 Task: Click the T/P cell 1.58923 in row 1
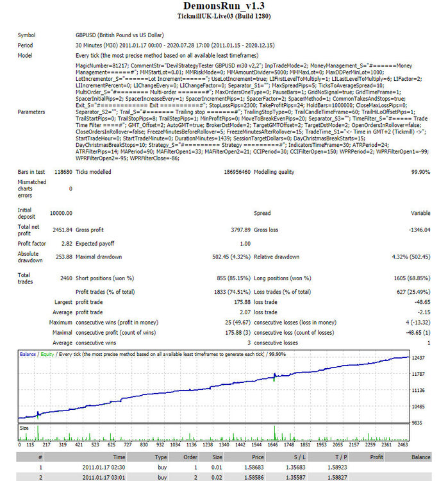click(x=337, y=468)
